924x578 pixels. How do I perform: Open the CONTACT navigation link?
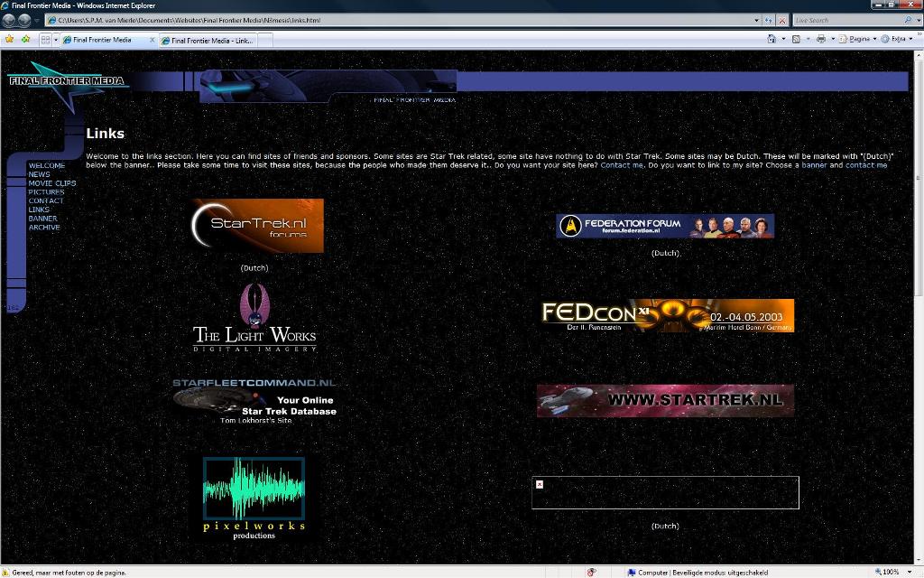point(46,201)
